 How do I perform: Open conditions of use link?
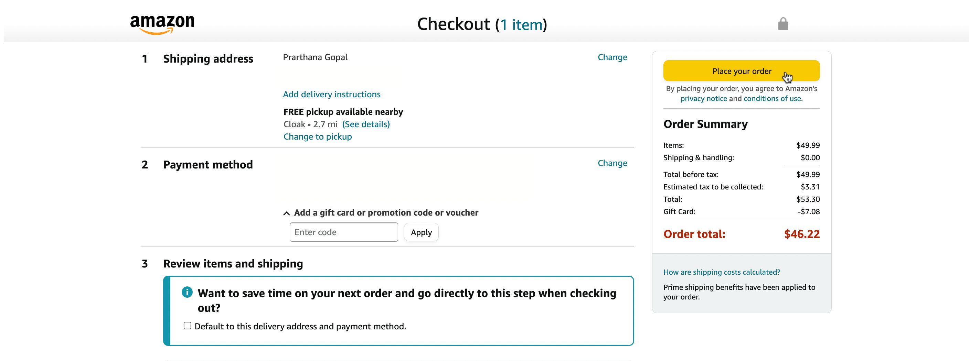772,98
